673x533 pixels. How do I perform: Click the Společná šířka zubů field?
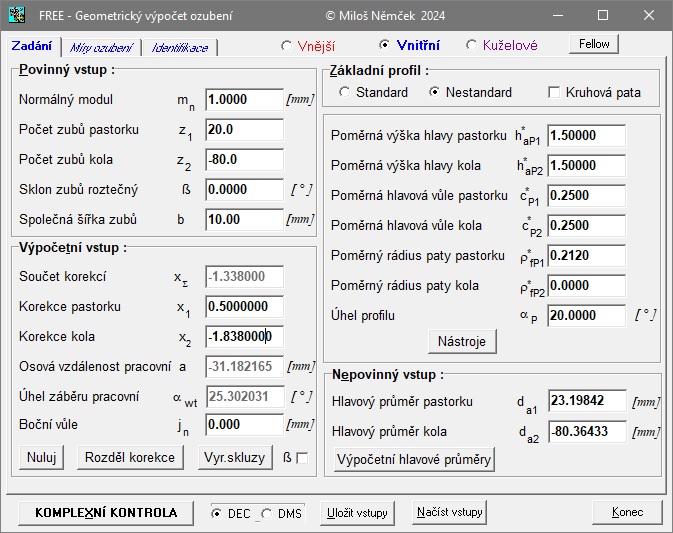[244, 220]
